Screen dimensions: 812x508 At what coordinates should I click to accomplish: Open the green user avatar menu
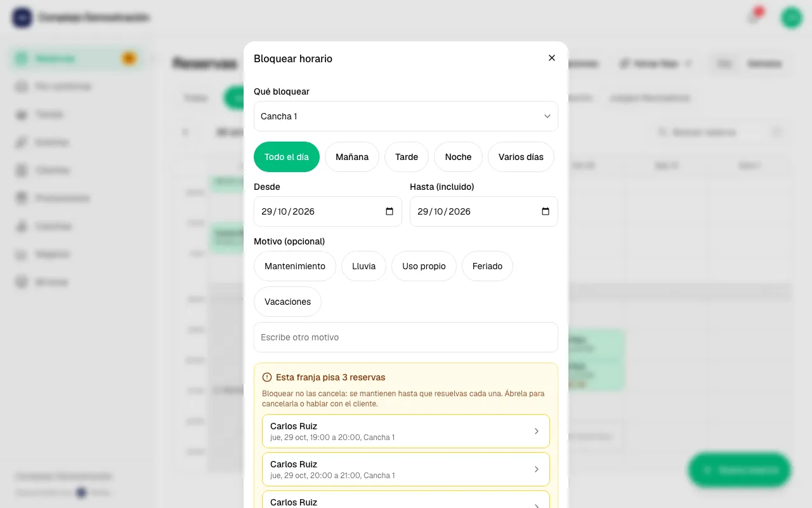[792, 17]
